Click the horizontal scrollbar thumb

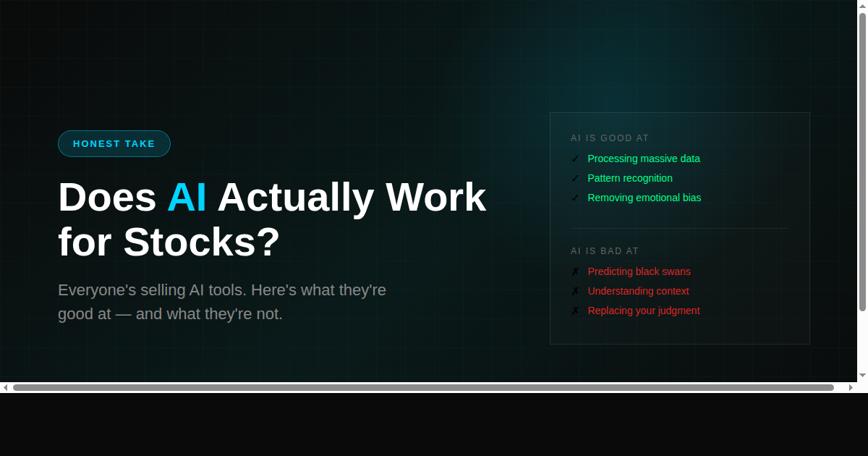(423, 387)
